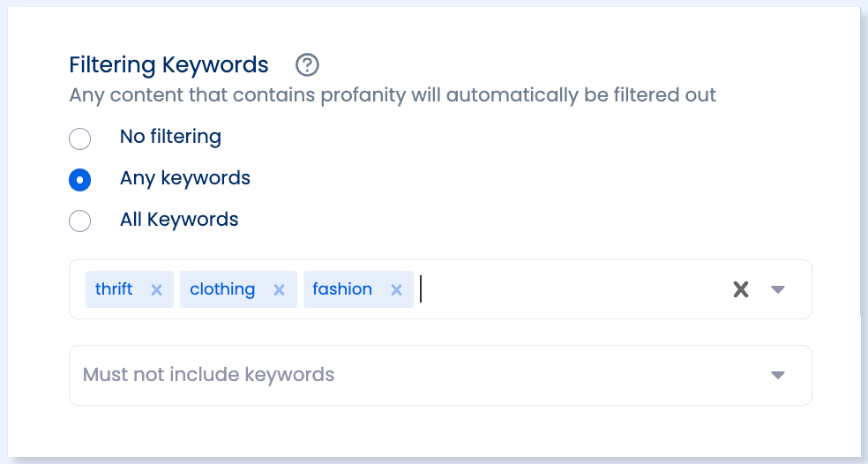Remove the fashion keyword tag

pyautogui.click(x=396, y=289)
